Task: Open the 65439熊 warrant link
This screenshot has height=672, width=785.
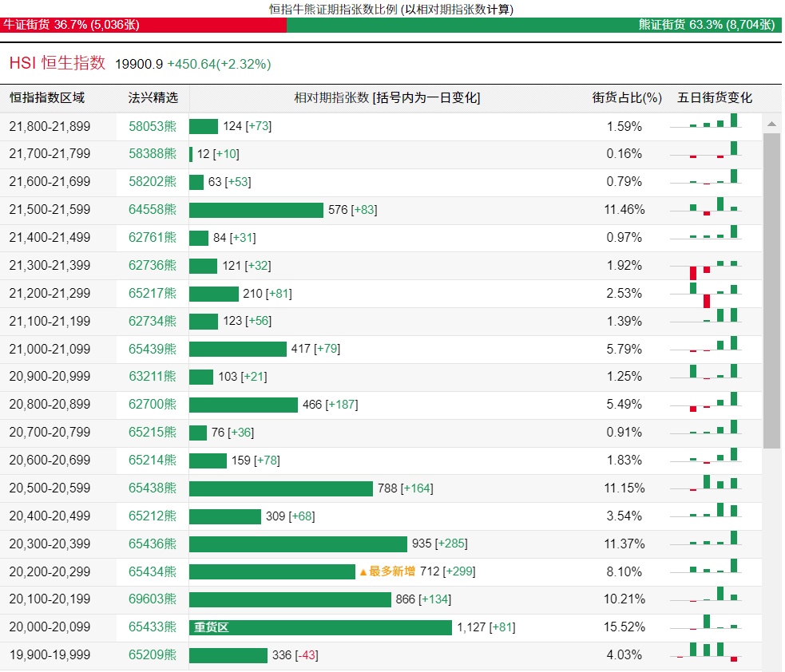Action: [153, 349]
